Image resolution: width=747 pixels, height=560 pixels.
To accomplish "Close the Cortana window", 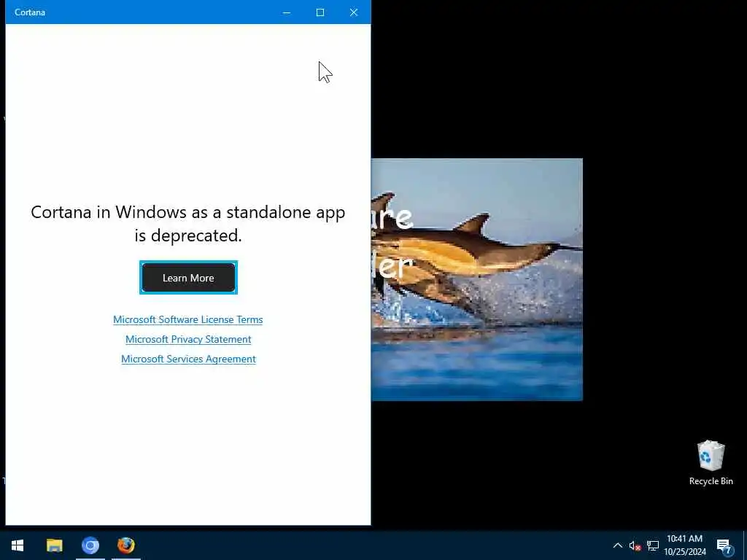I will pyautogui.click(x=354, y=12).
